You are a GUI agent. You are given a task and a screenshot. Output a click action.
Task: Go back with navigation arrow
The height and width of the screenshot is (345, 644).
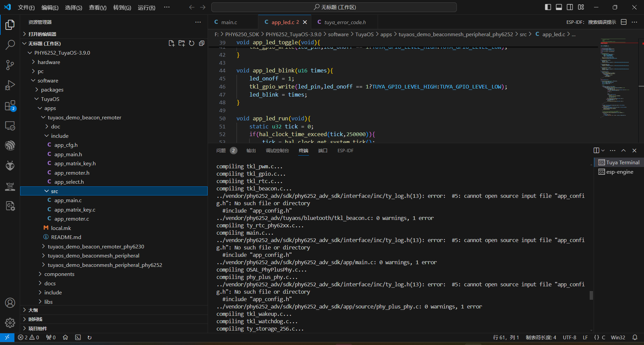click(x=192, y=7)
